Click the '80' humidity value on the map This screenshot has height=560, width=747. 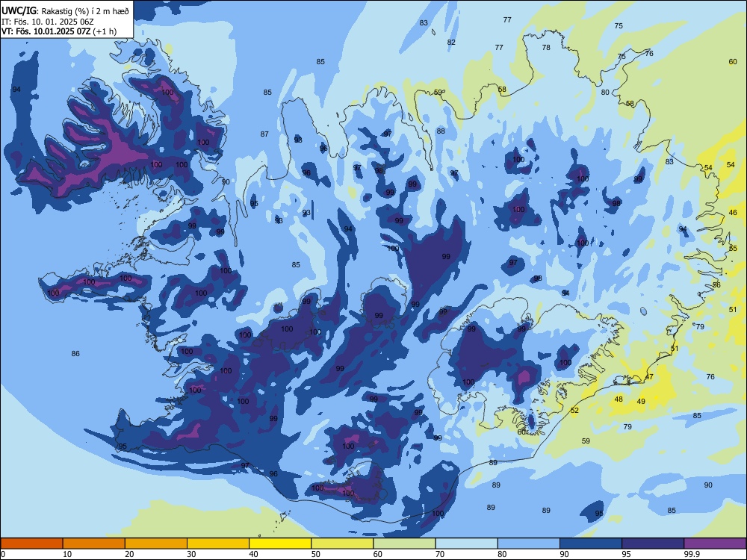tap(605, 93)
